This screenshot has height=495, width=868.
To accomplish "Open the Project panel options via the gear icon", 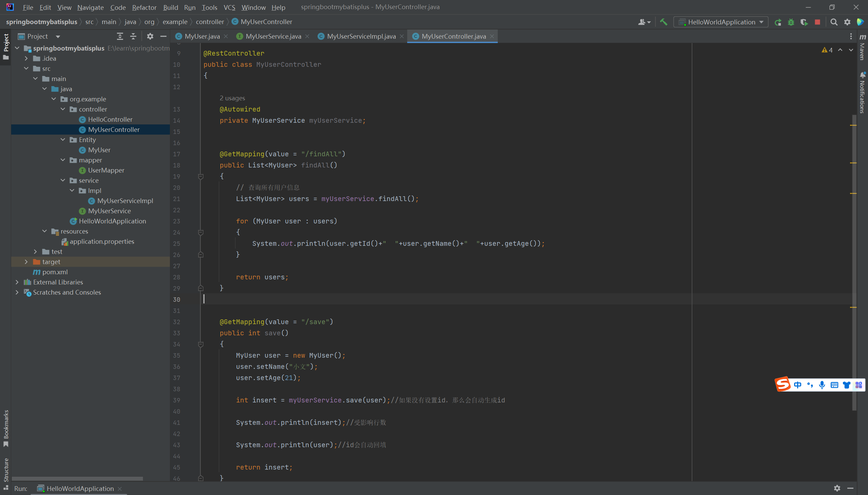I will 150,36.
